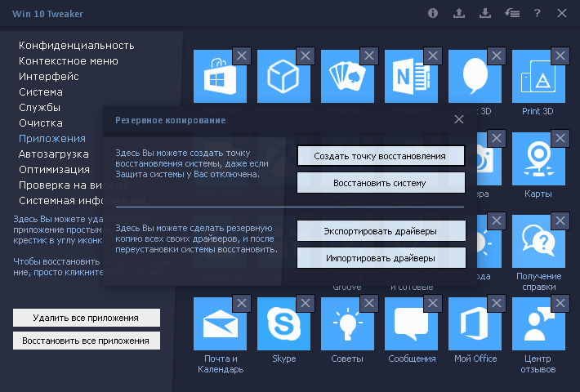Open Конфиденциальность section
Screen dimensions: 580x392
77,46
